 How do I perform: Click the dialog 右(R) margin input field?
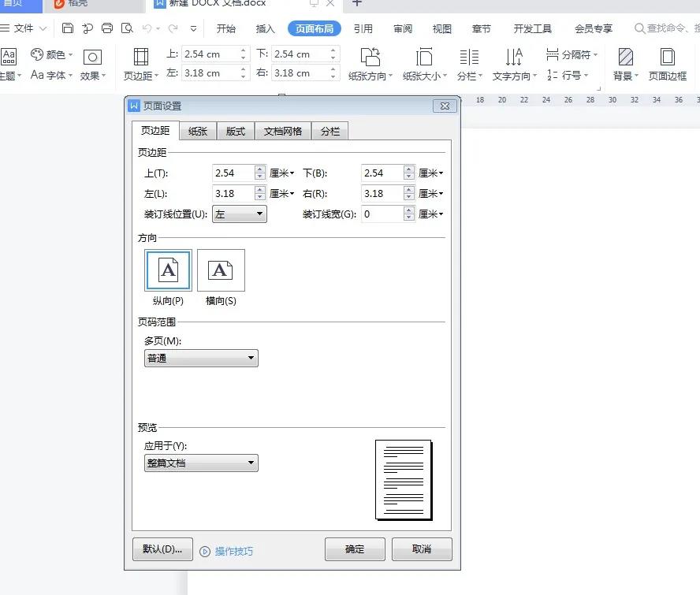(x=382, y=193)
